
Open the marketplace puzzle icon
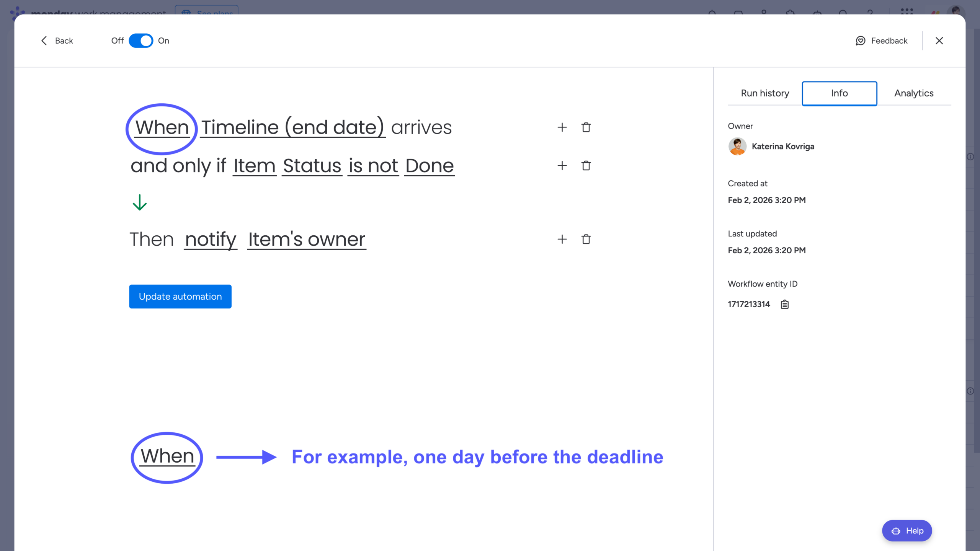click(791, 12)
